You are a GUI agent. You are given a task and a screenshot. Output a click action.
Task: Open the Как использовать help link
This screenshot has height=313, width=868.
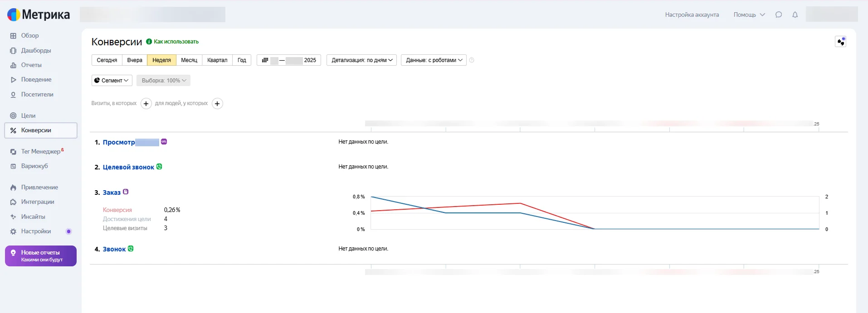coord(176,42)
